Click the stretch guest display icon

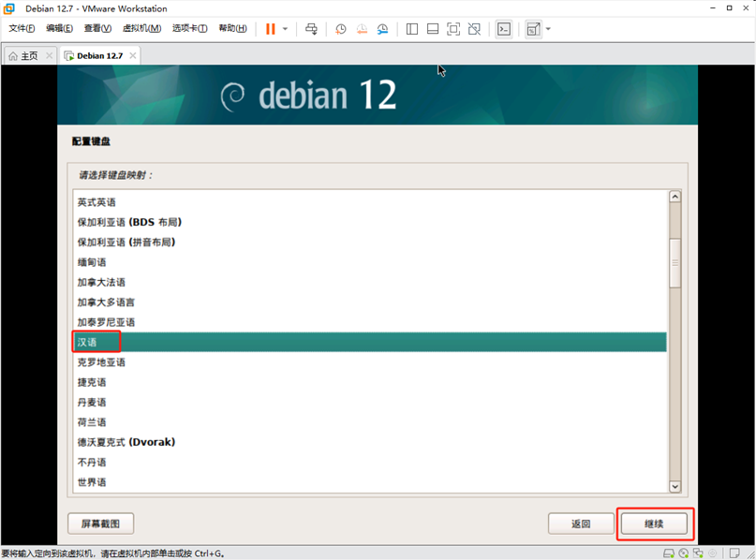click(533, 29)
